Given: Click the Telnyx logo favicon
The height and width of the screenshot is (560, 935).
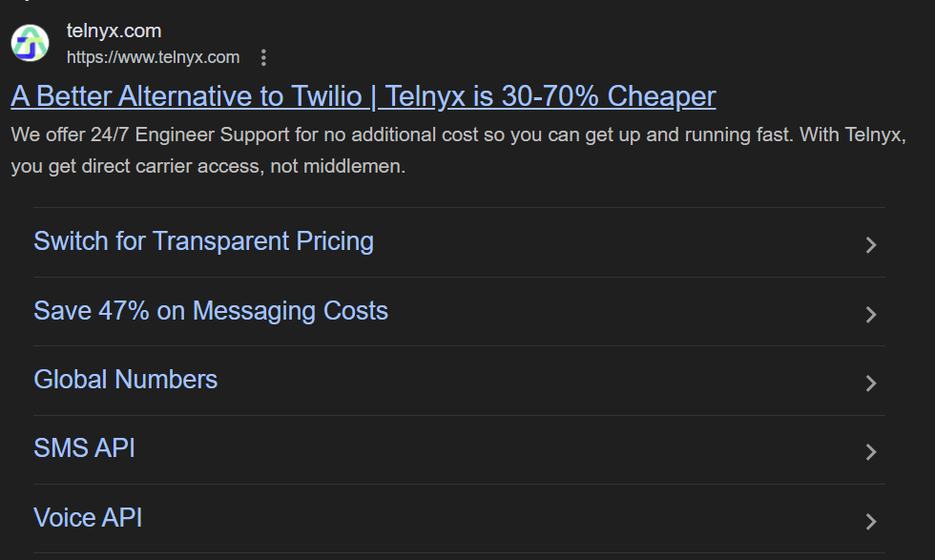Looking at the screenshot, I should tap(30, 44).
